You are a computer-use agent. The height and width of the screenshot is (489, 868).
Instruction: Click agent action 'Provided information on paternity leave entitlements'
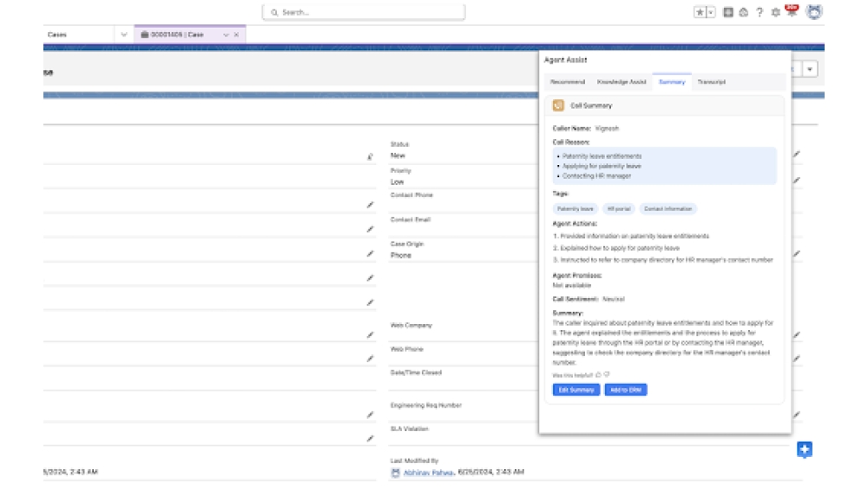[635, 236]
